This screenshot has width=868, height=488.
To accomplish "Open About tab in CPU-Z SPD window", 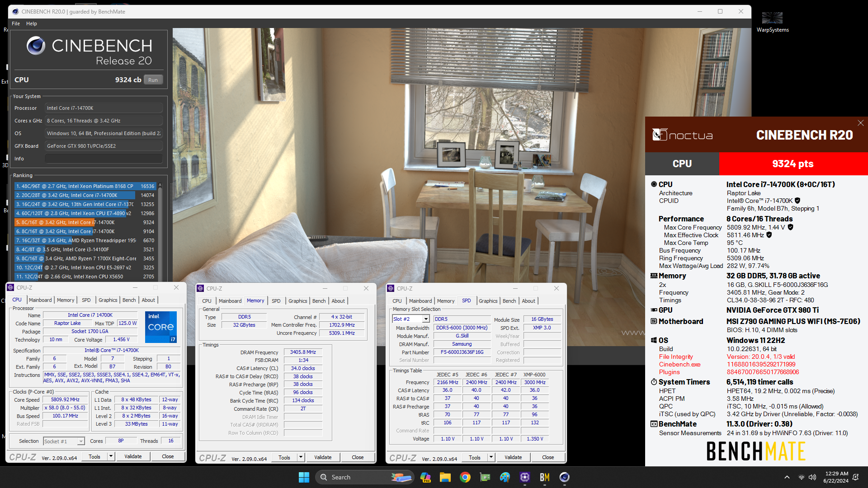I will click(x=528, y=301).
